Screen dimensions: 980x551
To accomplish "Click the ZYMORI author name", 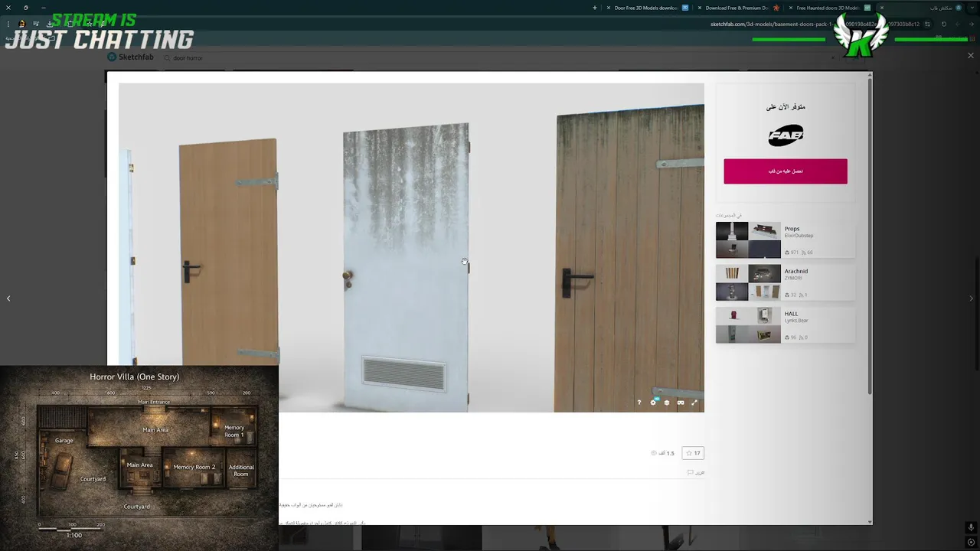I will [793, 278].
